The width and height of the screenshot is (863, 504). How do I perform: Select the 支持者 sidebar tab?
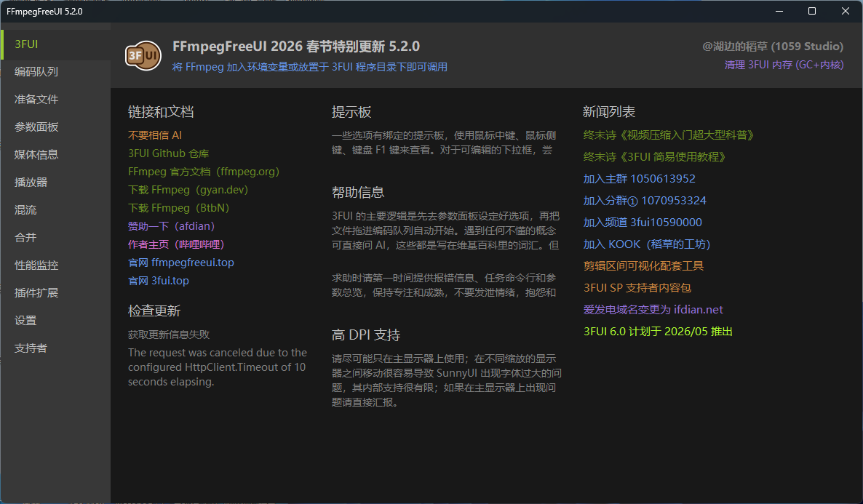click(55, 348)
